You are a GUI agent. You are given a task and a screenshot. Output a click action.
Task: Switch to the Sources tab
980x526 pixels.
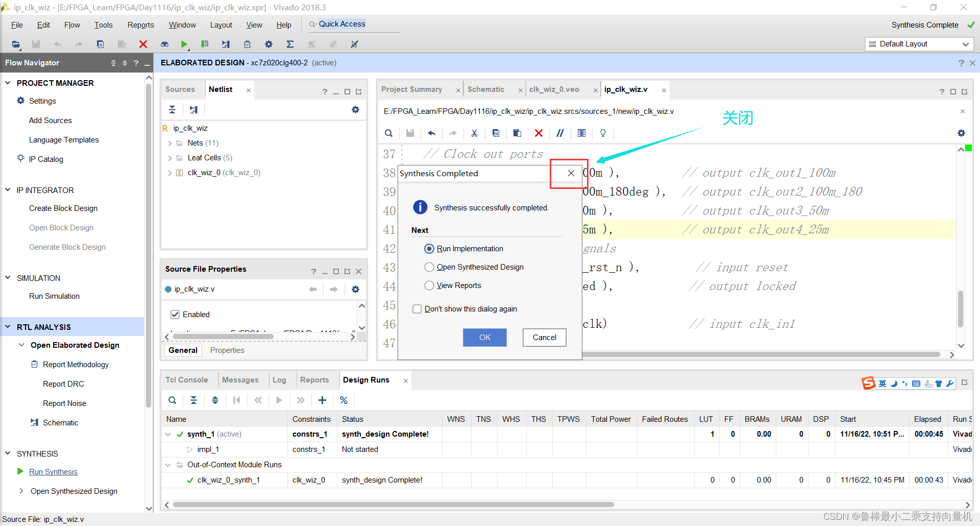coord(180,89)
